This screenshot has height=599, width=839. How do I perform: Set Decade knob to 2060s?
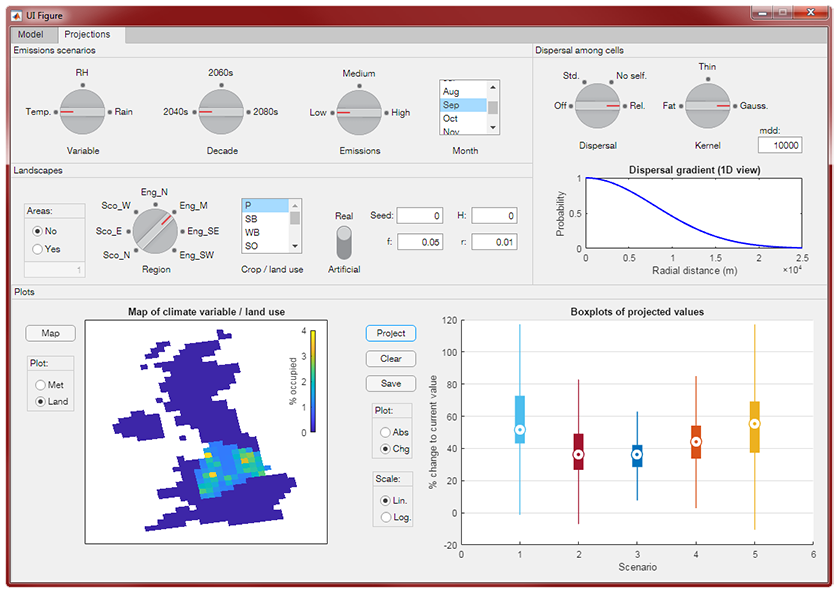pyautogui.click(x=220, y=73)
